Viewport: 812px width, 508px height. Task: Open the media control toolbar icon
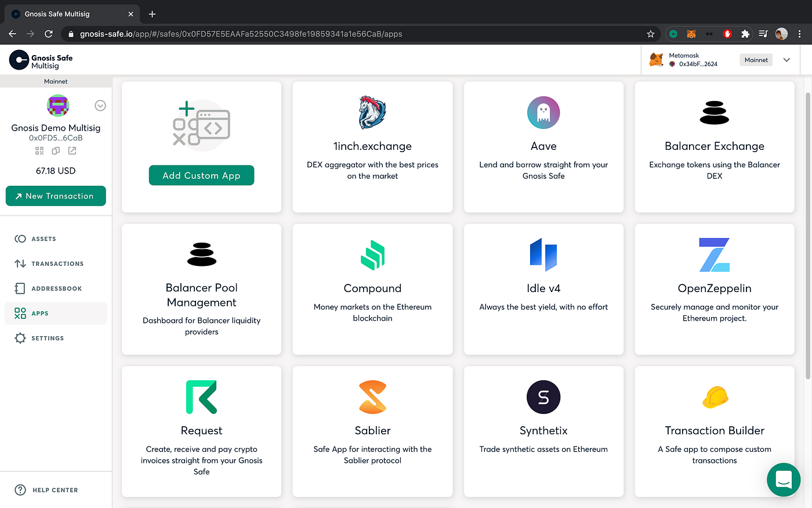click(x=763, y=34)
